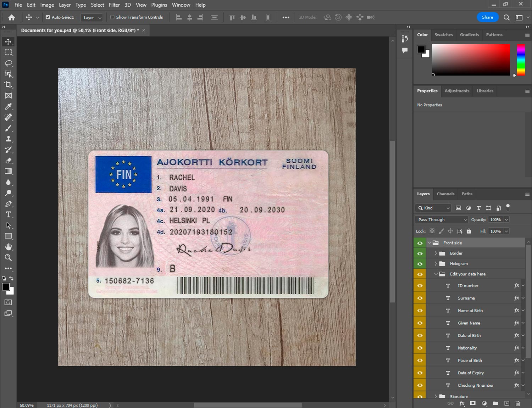Click the Zoom tool in the toolbar

pyautogui.click(x=8, y=258)
